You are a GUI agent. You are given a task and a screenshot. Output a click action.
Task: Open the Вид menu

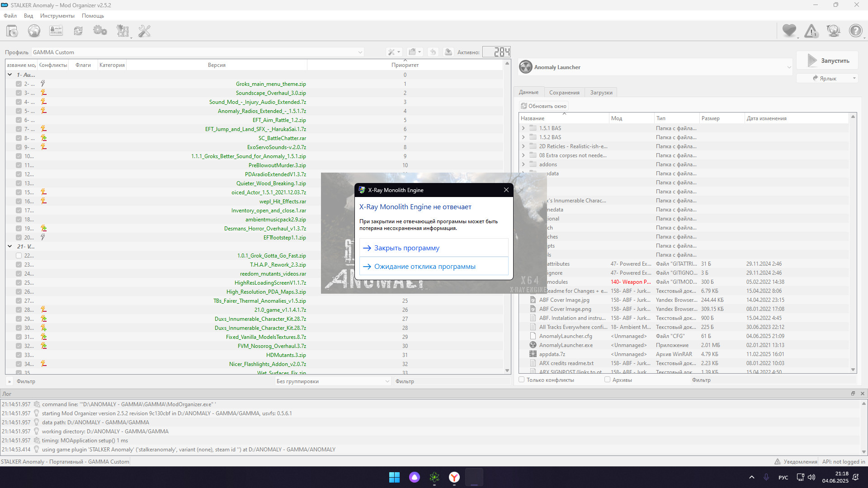coord(28,15)
